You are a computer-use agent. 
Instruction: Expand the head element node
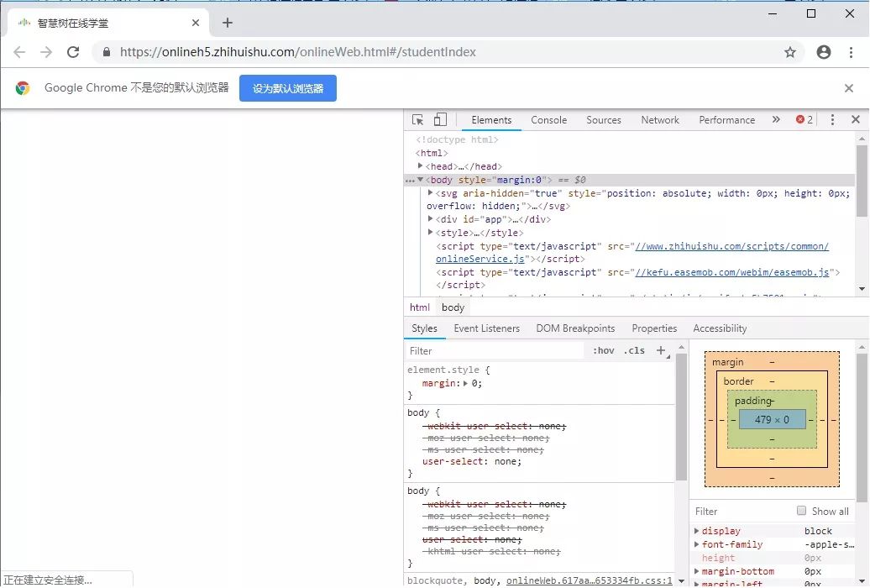421,166
